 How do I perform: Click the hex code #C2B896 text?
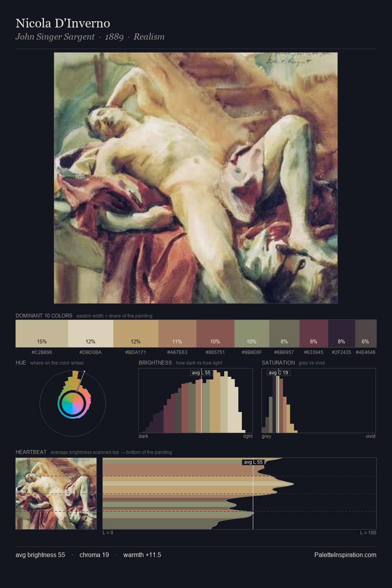[42, 352]
